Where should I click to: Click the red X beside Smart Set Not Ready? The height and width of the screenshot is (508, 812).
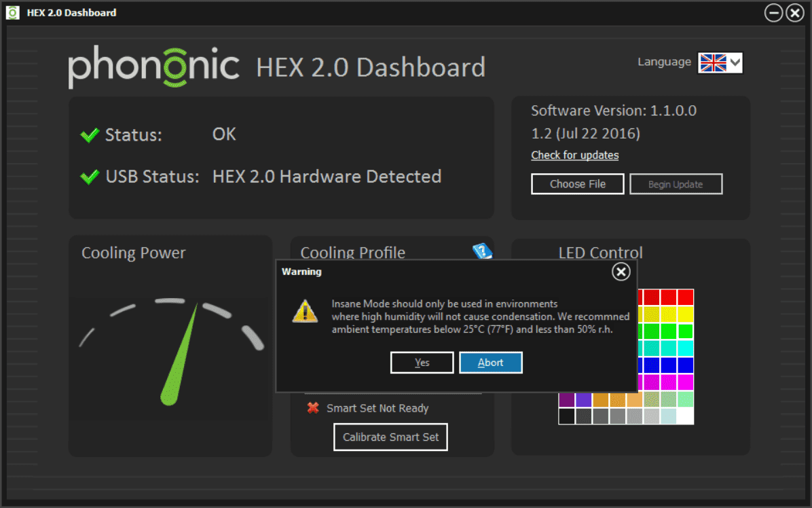313,408
